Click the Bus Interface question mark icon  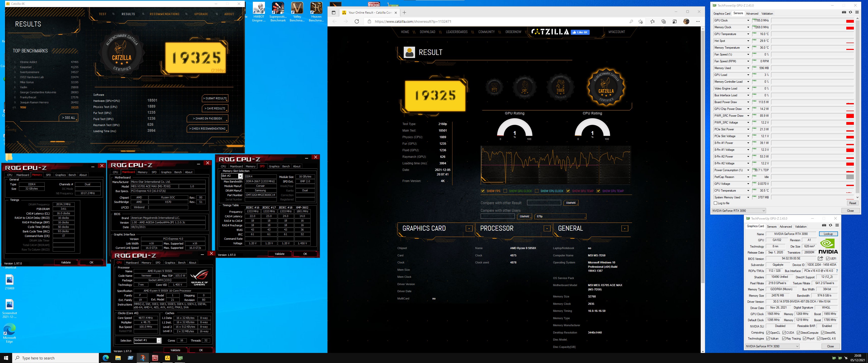[837, 271]
